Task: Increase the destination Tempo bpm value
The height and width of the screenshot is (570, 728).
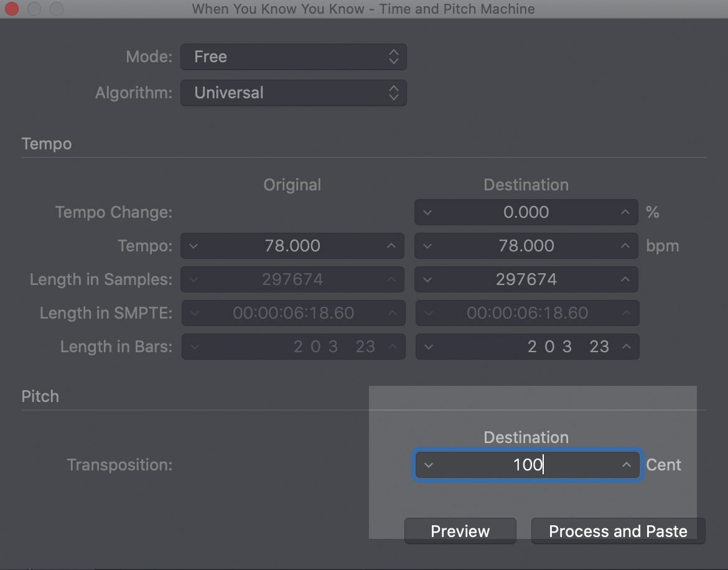Action: (625, 246)
